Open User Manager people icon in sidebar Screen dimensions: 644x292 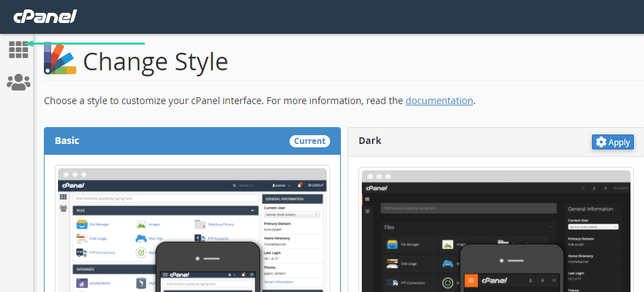(18, 82)
